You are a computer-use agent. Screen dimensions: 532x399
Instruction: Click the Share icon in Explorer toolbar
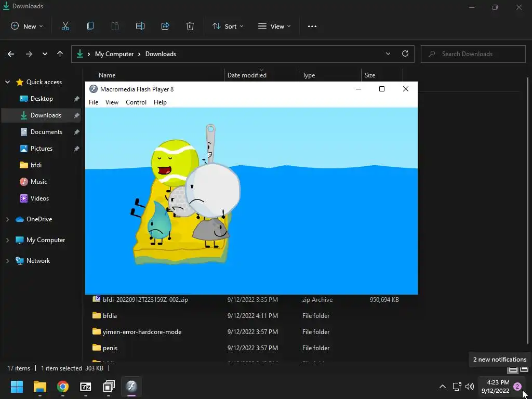click(165, 26)
